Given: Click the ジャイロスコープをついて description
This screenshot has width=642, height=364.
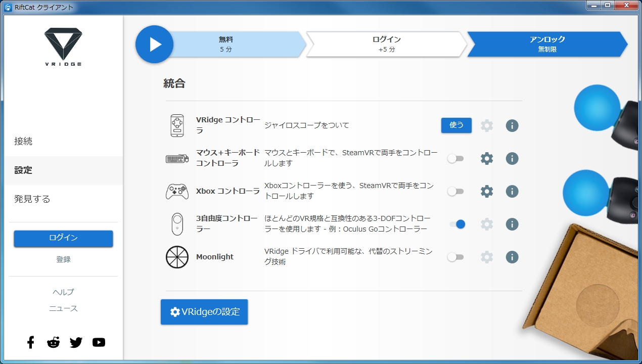Looking at the screenshot, I should coord(307,125).
